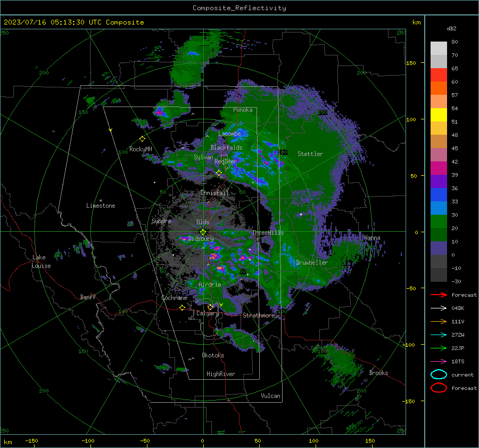Click the Drumheller city label
The image size is (479, 448).
312,263
